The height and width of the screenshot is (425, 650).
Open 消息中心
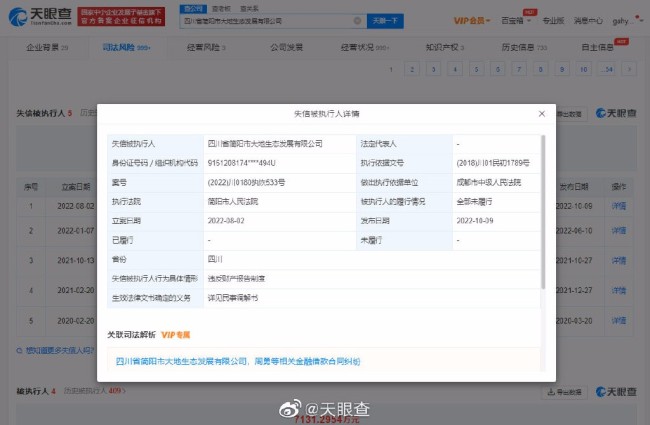(x=588, y=21)
